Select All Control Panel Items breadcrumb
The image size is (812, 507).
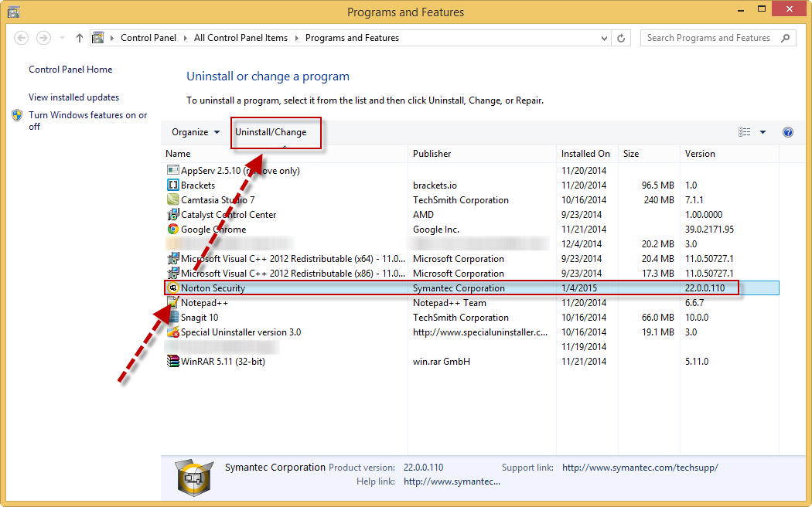[x=241, y=38]
